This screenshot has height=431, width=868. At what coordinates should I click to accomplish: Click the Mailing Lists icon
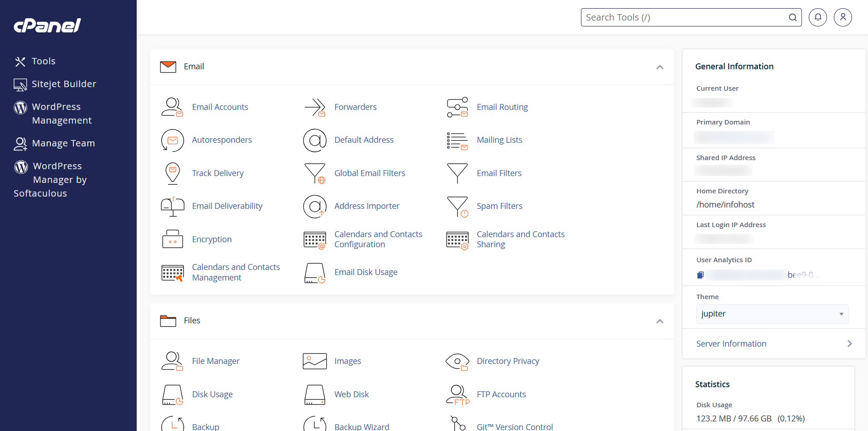pyautogui.click(x=457, y=140)
